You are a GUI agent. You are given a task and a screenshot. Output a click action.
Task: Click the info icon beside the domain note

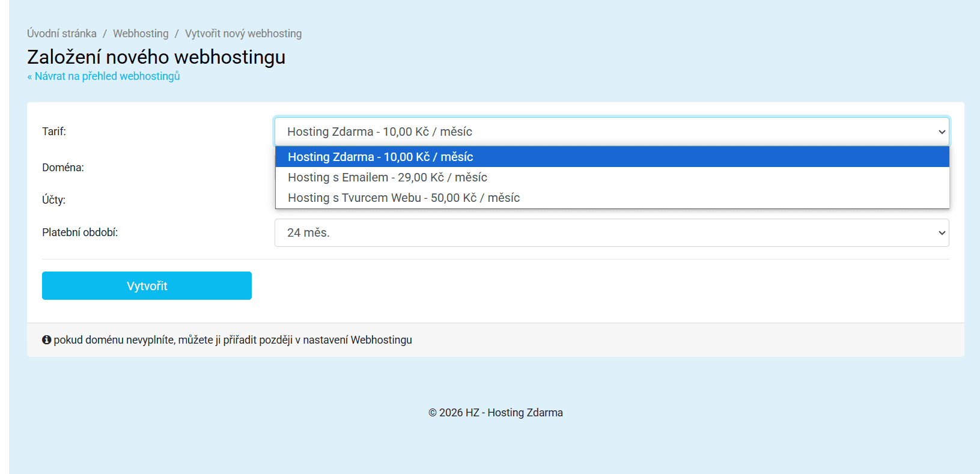point(46,340)
